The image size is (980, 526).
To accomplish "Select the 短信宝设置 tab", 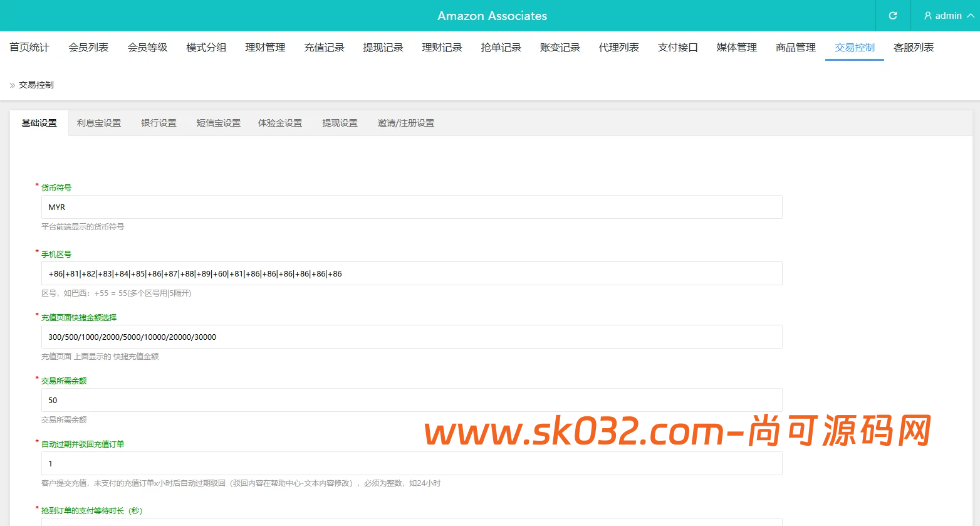I will click(217, 123).
